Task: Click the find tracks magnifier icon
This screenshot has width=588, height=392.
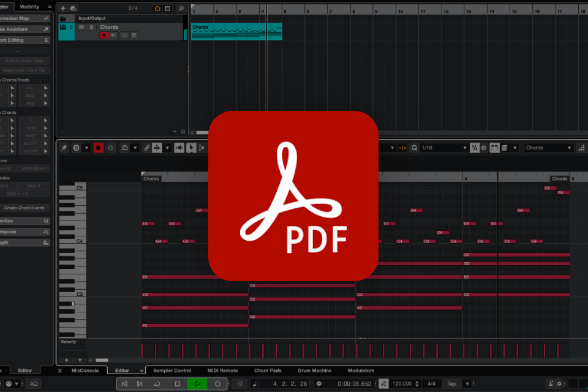Action: click(x=181, y=8)
